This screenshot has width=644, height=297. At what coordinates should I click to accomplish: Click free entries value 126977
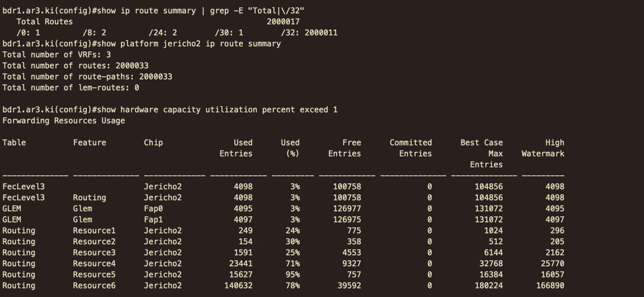pos(347,208)
